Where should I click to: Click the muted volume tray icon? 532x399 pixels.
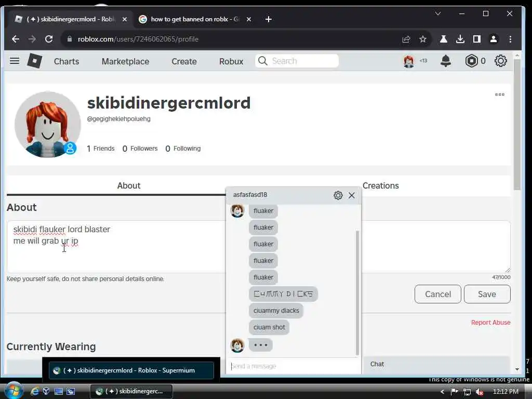(x=479, y=392)
